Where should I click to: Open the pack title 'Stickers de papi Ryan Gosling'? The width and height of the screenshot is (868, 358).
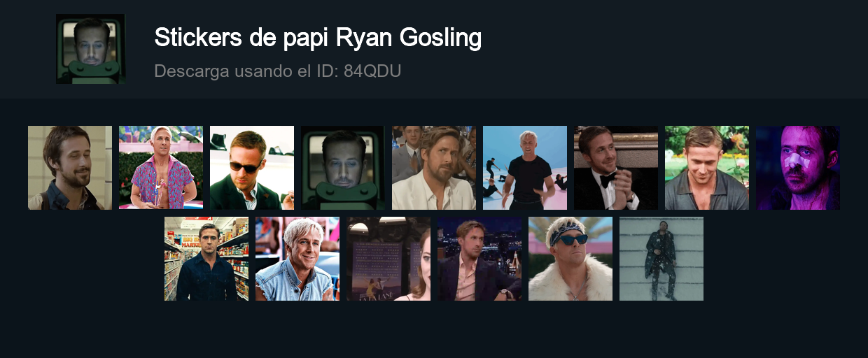pos(318,38)
